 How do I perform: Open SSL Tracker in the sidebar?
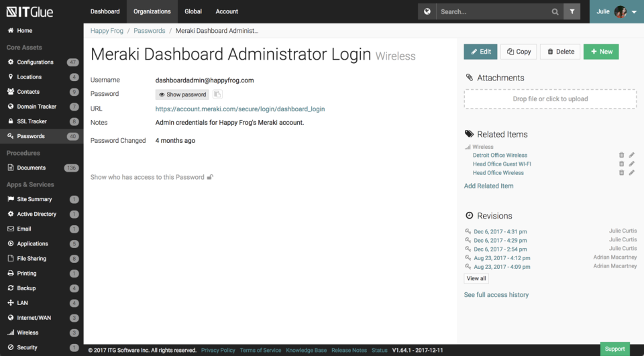pyautogui.click(x=32, y=121)
